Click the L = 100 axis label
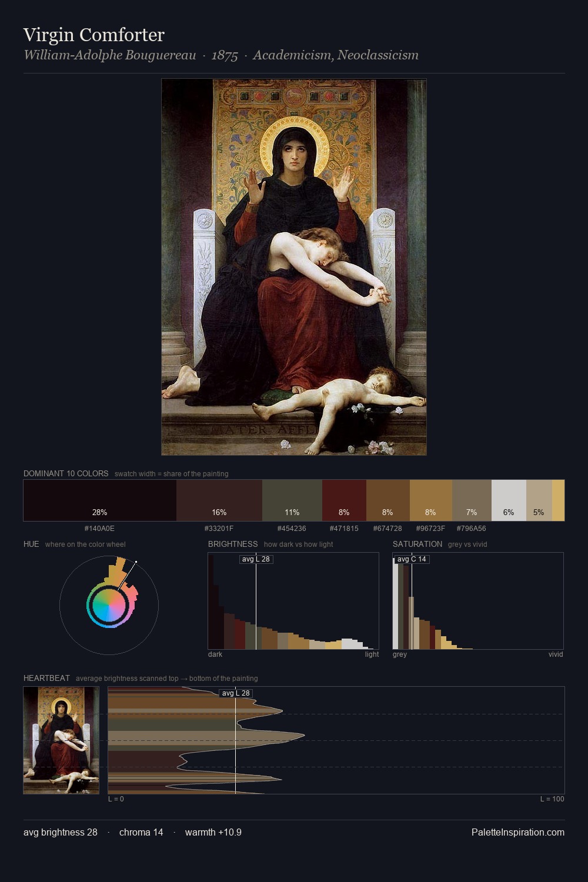The height and width of the screenshot is (882, 588). coord(552,799)
